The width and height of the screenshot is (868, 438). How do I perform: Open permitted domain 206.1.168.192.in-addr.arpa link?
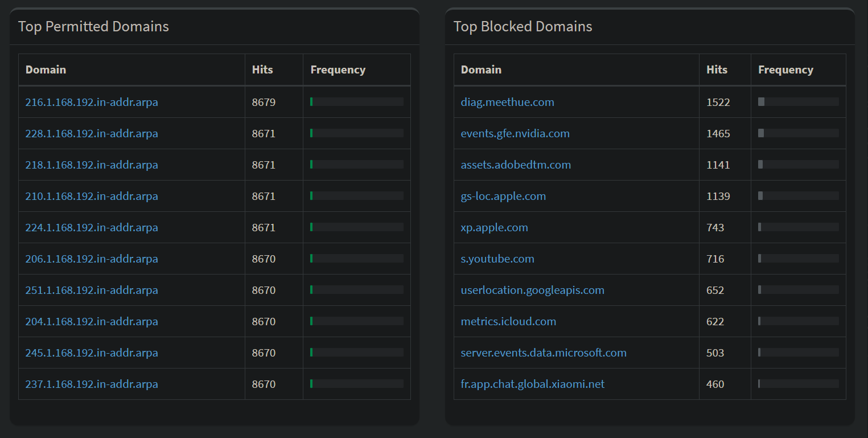tap(92, 259)
